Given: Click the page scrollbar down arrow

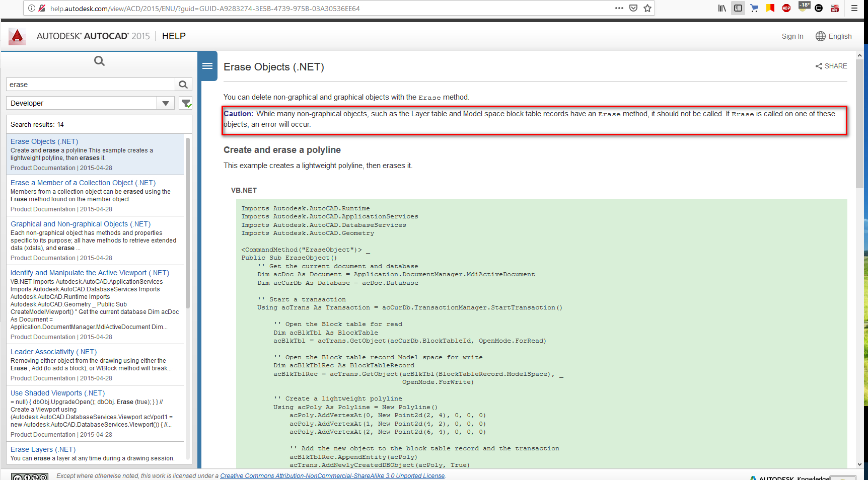Looking at the screenshot, I should 859,464.
